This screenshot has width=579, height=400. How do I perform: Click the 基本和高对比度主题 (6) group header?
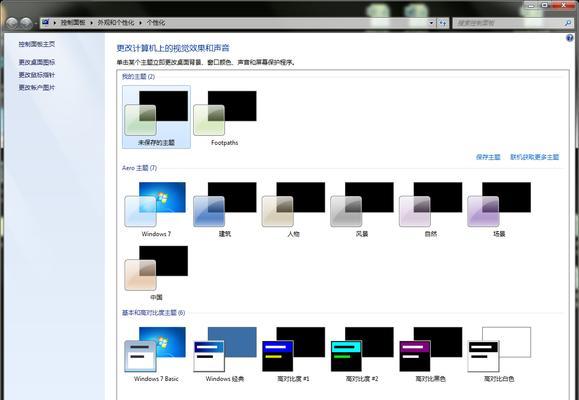tap(153, 312)
